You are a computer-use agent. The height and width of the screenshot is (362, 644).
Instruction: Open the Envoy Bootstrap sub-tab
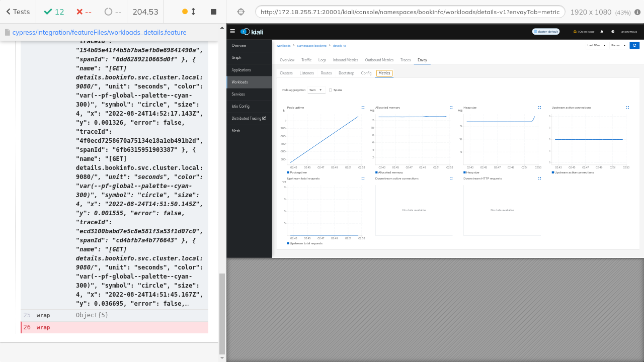click(x=347, y=73)
